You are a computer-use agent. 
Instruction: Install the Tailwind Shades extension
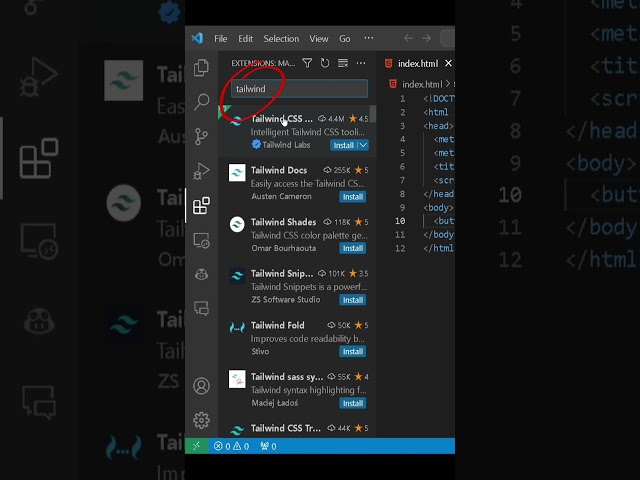pos(353,248)
